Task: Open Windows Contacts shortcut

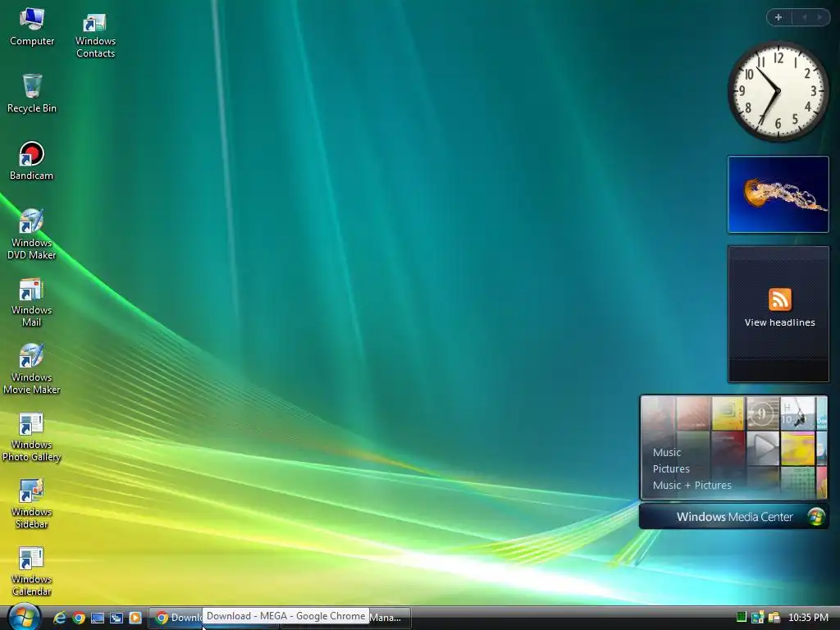Action: (x=95, y=34)
